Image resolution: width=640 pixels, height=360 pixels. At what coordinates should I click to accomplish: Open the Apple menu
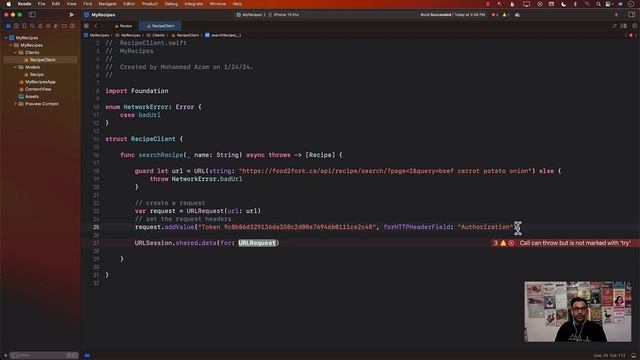9,4
